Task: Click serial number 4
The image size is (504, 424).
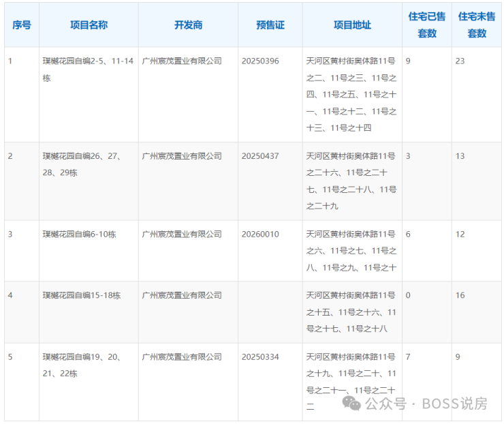Action: (x=10, y=295)
